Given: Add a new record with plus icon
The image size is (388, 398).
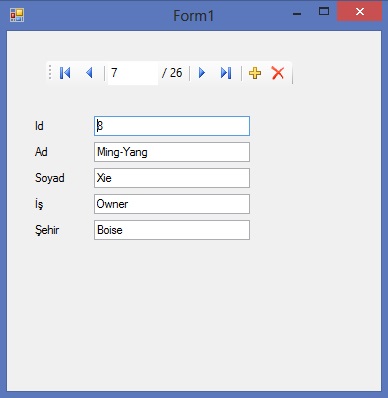Looking at the screenshot, I should (255, 73).
